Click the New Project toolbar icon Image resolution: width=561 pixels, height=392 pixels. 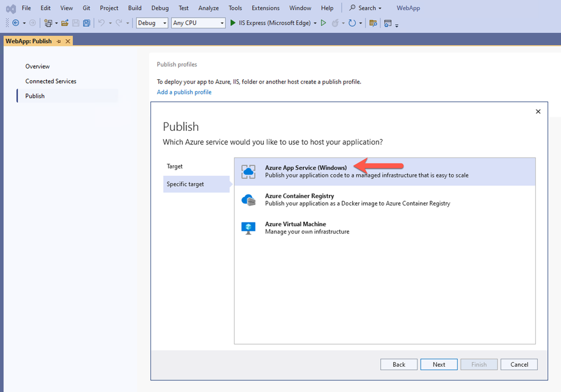48,23
